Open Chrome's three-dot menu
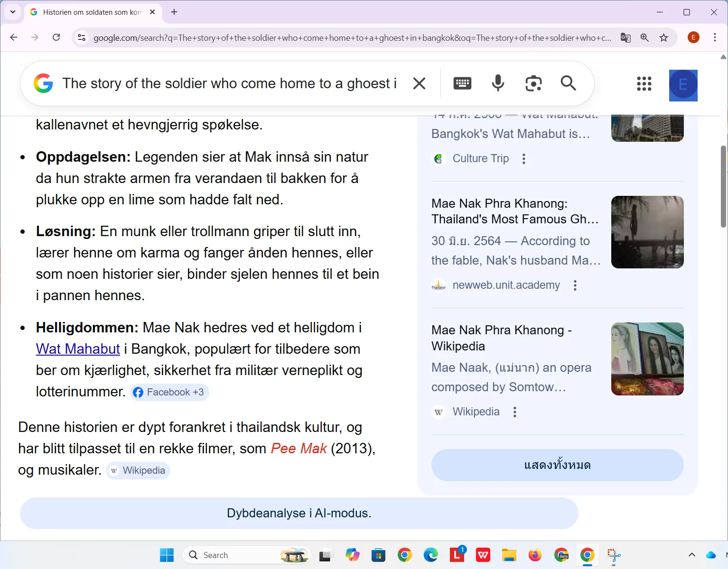This screenshot has height=569, width=728. click(715, 37)
